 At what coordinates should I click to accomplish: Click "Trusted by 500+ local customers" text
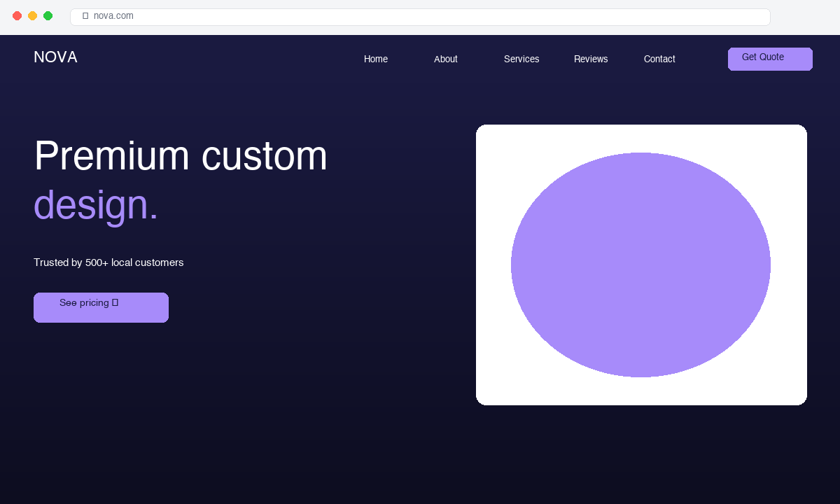coord(108,262)
